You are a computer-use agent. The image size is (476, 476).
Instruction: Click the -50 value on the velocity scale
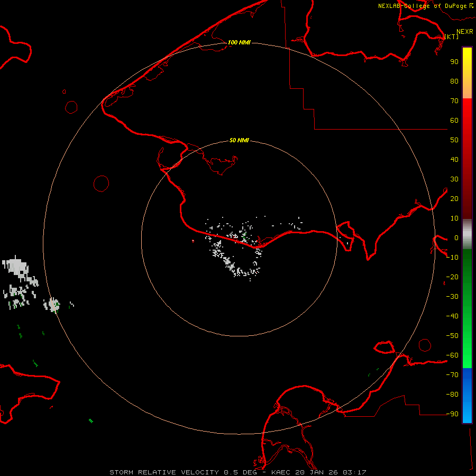coord(452,336)
